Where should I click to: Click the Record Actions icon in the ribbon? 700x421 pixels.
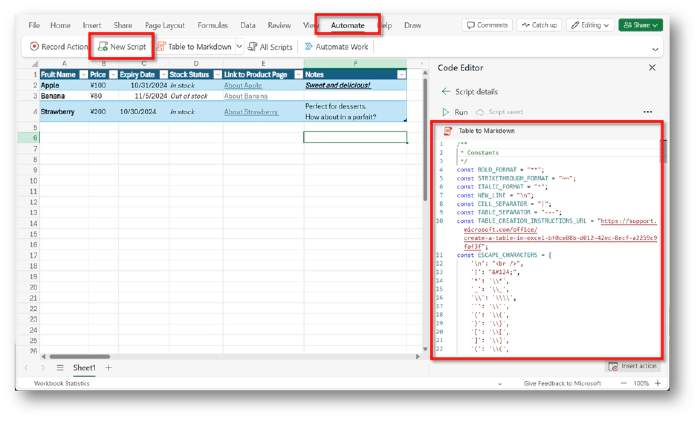pyautogui.click(x=35, y=46)
